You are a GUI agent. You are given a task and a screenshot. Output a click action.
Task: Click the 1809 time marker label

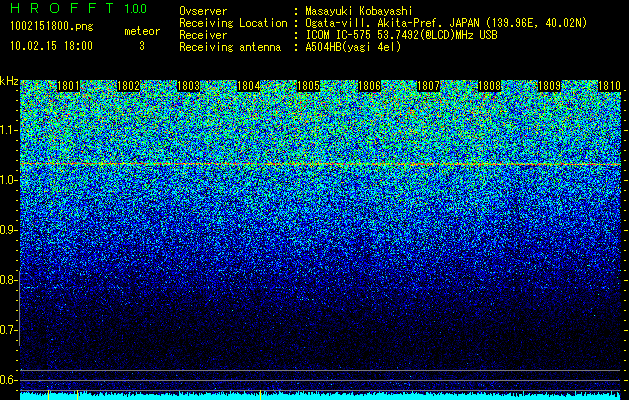click(549, 86)
